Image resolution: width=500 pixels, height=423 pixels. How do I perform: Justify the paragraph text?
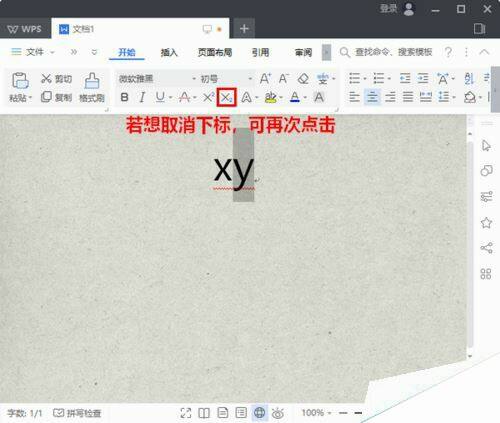[408, 97]
